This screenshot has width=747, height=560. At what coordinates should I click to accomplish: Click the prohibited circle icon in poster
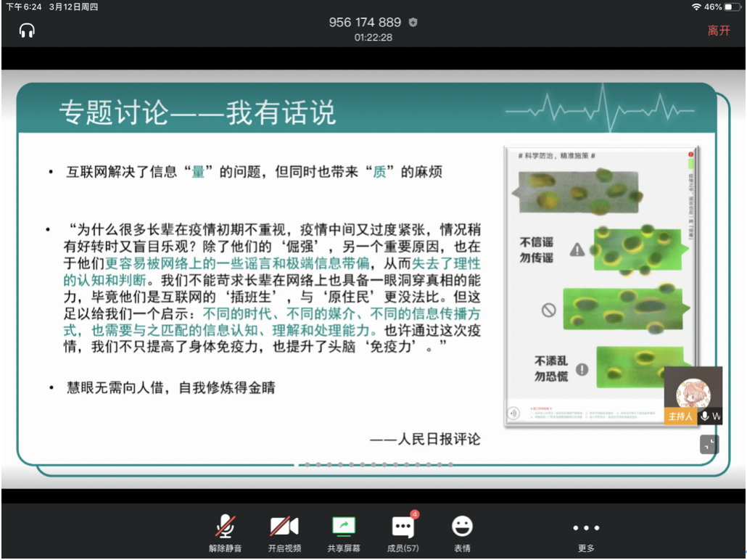click(x=549, y=310)
